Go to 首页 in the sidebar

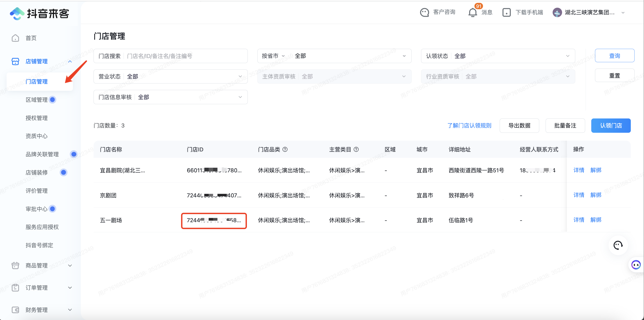tap(31, 38)
